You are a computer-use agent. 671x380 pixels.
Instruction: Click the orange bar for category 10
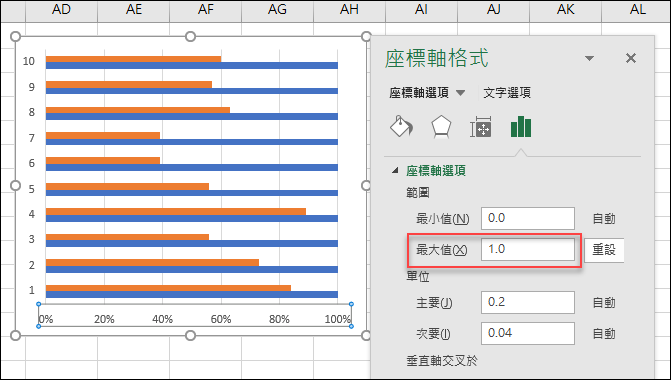coord(134,59)
